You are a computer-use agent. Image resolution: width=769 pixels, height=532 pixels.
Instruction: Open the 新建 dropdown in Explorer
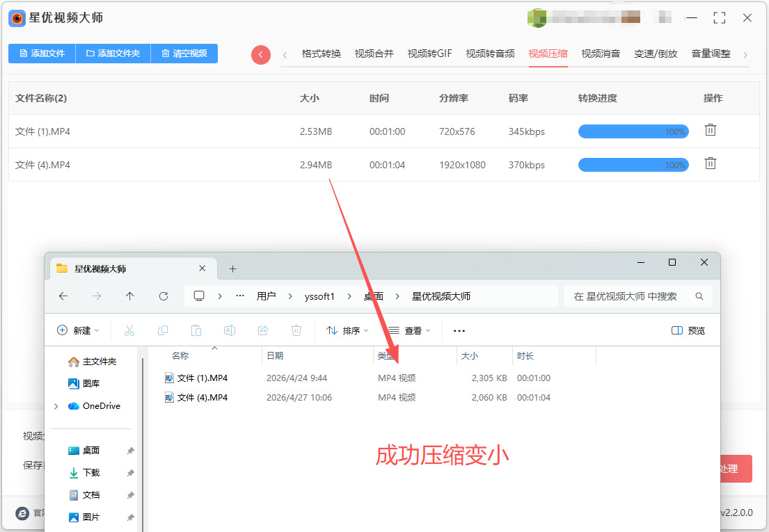[x=79, y=330]
